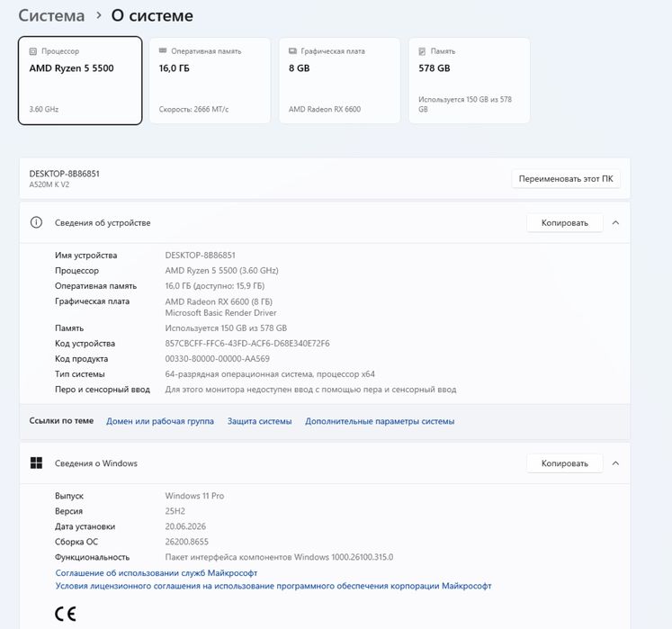Open the 578 GB storage card
The width and height of the screenshot is (672, 629).
[x=470, y=81]
